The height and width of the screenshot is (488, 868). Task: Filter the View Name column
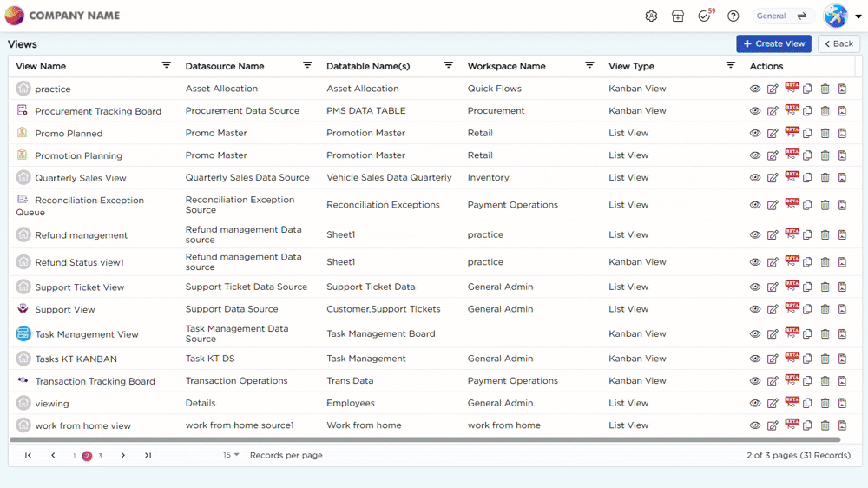tap(166, 65)
